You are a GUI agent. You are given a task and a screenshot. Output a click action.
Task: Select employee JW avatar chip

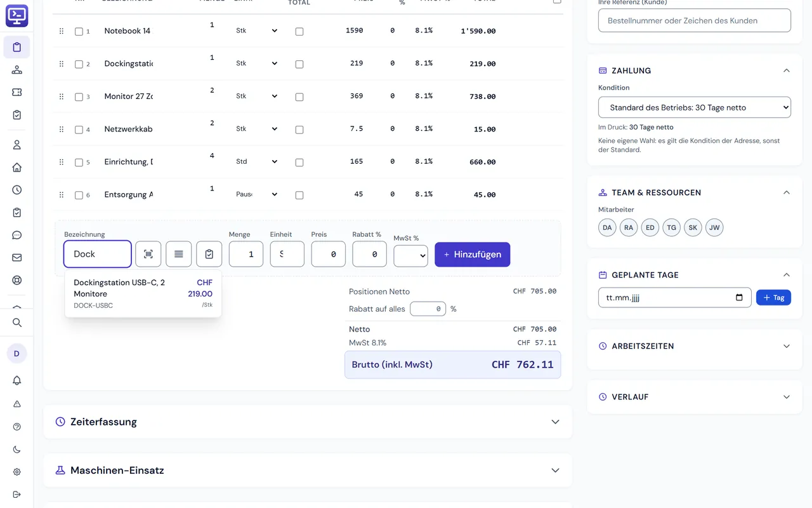[x=714, y=227]
